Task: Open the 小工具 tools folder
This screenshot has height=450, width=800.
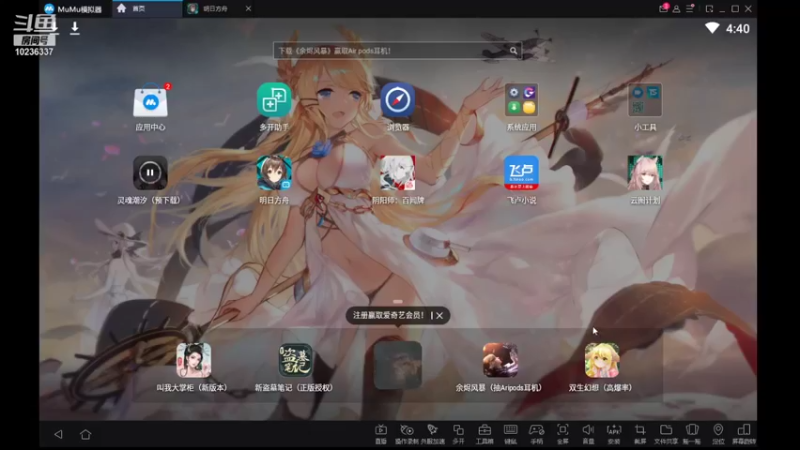Action: (645, 100)
